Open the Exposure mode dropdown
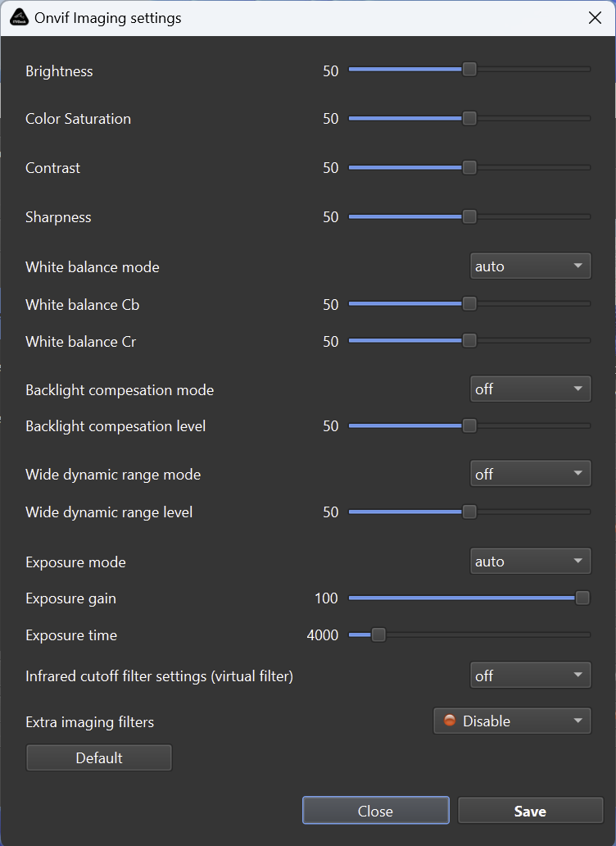Viewport: 616px width, 846px height. click(530, 562)
